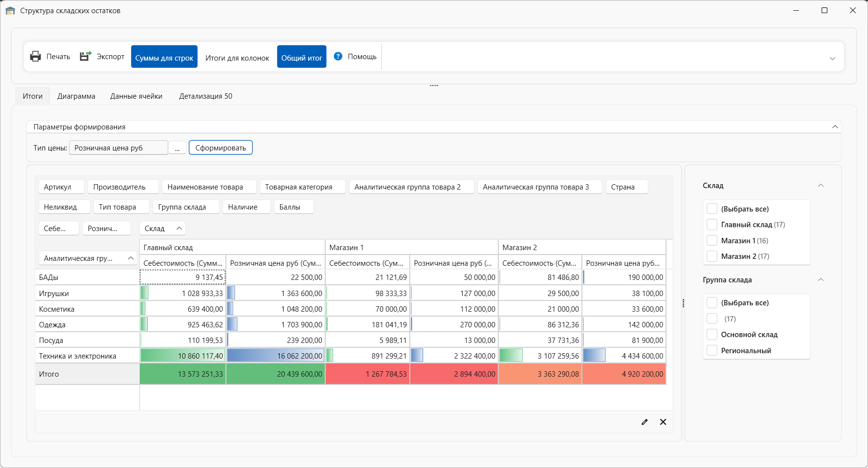Click cell 16 062 200,00 with blue bar
Image resolution: width=868 pixels, height=468 pixels.
click(275, 356)
